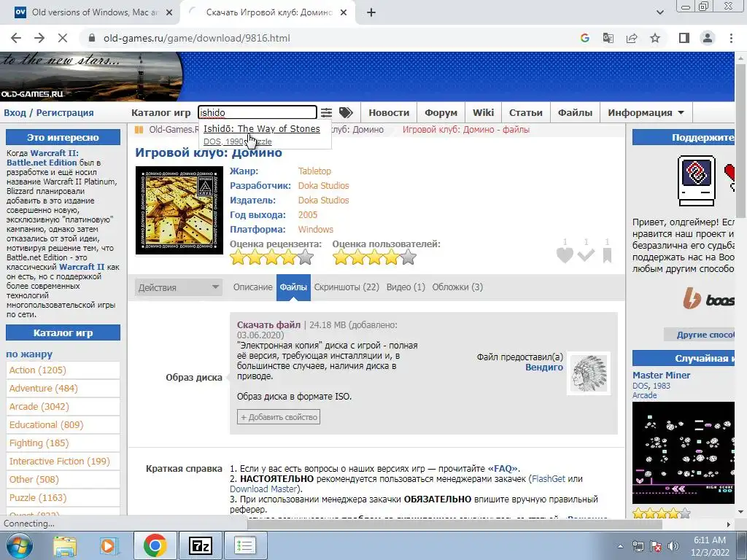Open Google search icon in address bar

pyautogui.click(x=585, y=38)
